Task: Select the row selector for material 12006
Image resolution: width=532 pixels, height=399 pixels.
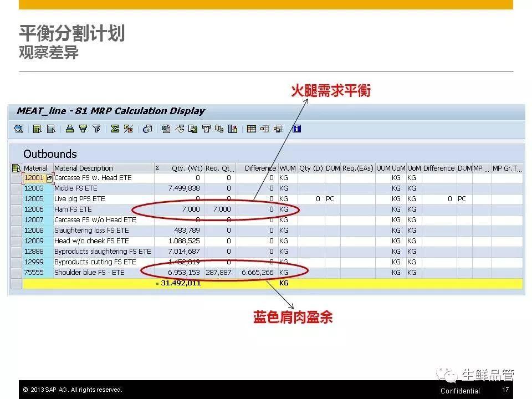Action: coord(16,209)
